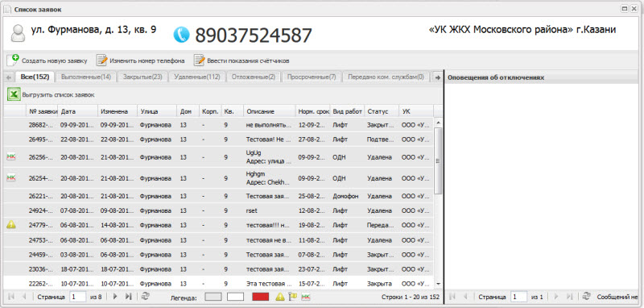
Task: Sort by Описание column header
Action: pyautogui.click(x=270, y=111)
